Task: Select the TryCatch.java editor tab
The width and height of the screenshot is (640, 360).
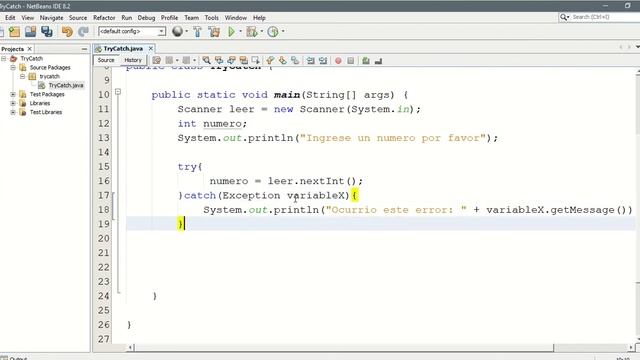Action: (x=123, y=49)
